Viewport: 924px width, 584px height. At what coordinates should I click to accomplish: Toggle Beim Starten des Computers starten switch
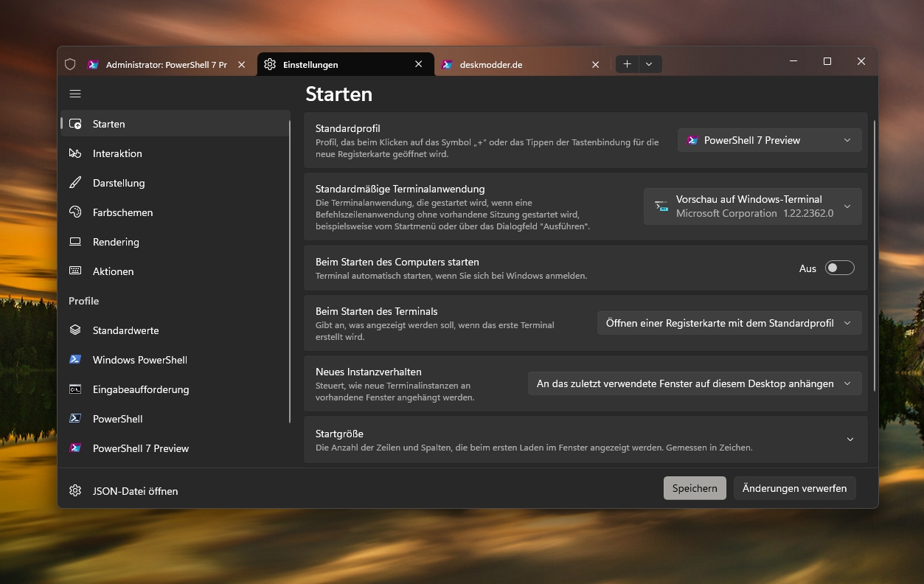(x=840, y=268)
